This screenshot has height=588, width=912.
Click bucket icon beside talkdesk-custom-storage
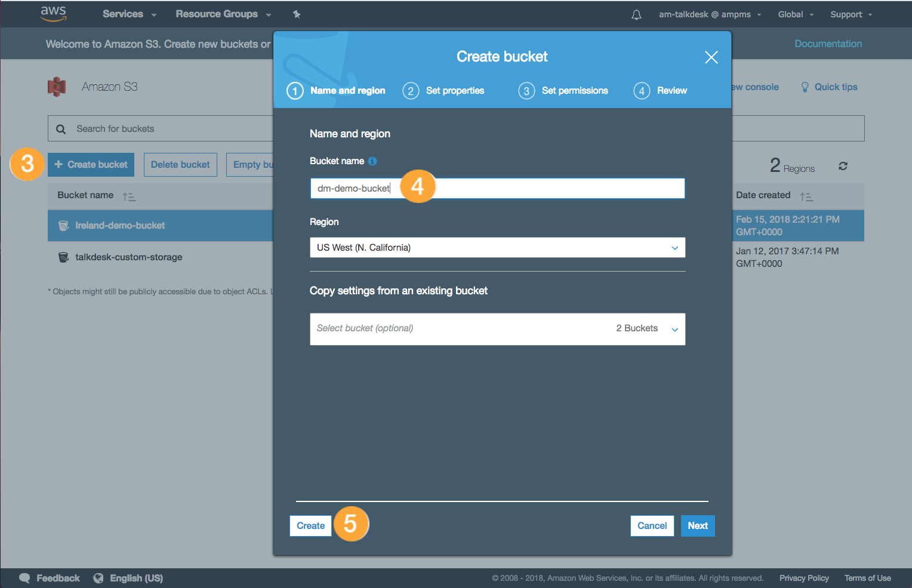coord(63,257)
